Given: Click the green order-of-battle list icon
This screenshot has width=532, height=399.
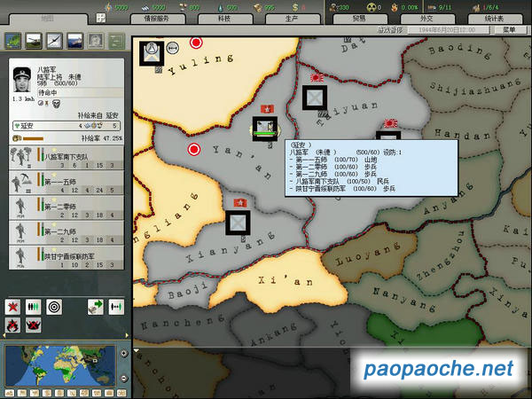Looking at the screenshot, I should point(116,41).
